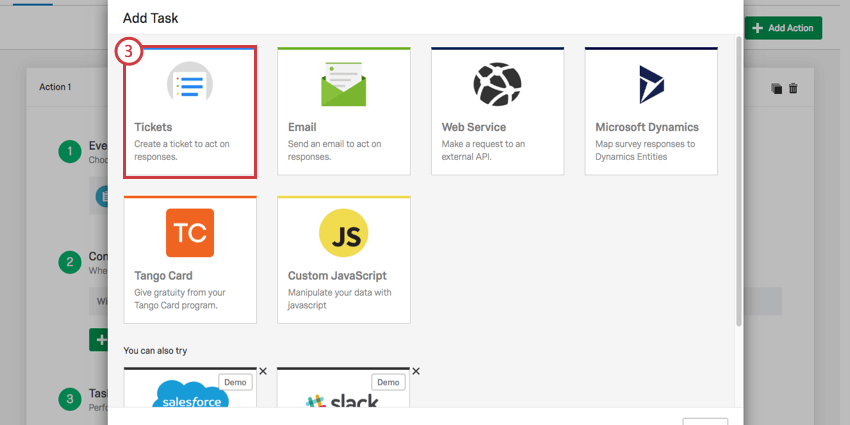Dismiss the Salesforce demo suggestion
The width and height of the screenshot is (850, 425).
click(x=263, y=371)
